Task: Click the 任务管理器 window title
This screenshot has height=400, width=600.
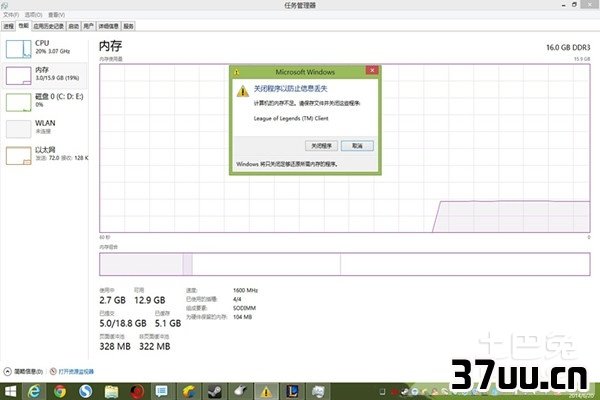Action: [x=300, y=5]
